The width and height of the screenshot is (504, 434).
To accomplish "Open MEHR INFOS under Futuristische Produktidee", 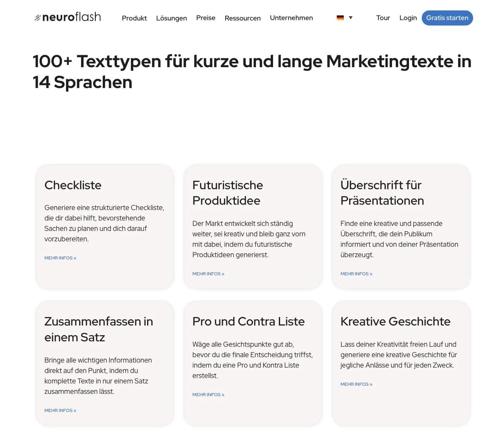I will (208, 273).
